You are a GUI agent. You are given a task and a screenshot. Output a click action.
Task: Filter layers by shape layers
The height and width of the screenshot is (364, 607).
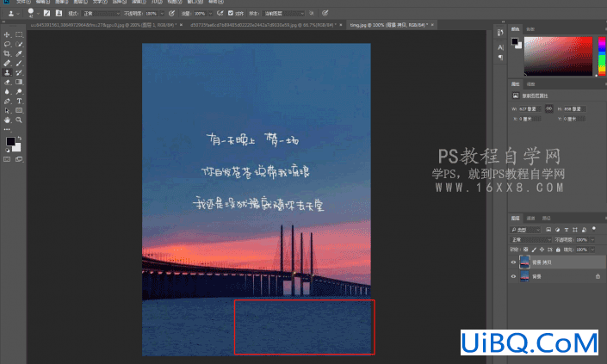[575, 230]
